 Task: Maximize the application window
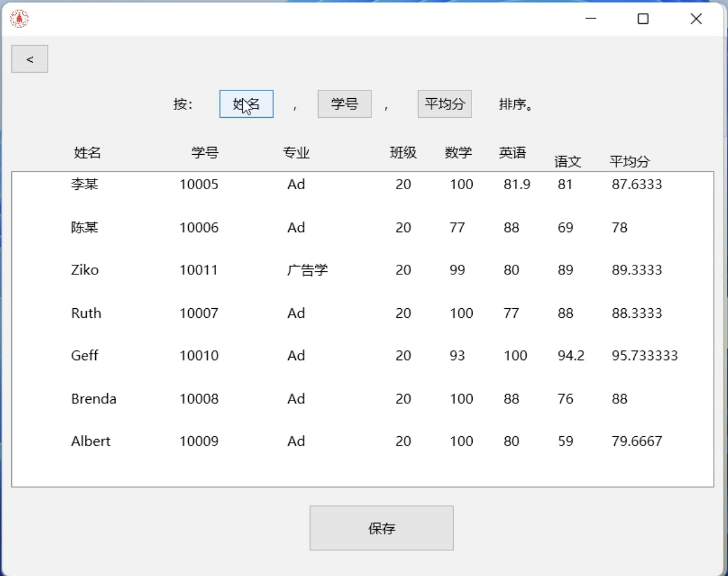pos(643,19)
